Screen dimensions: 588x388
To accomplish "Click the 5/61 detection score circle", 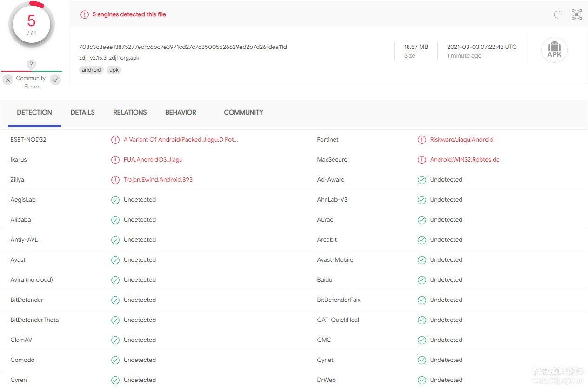I will (31, 25).
